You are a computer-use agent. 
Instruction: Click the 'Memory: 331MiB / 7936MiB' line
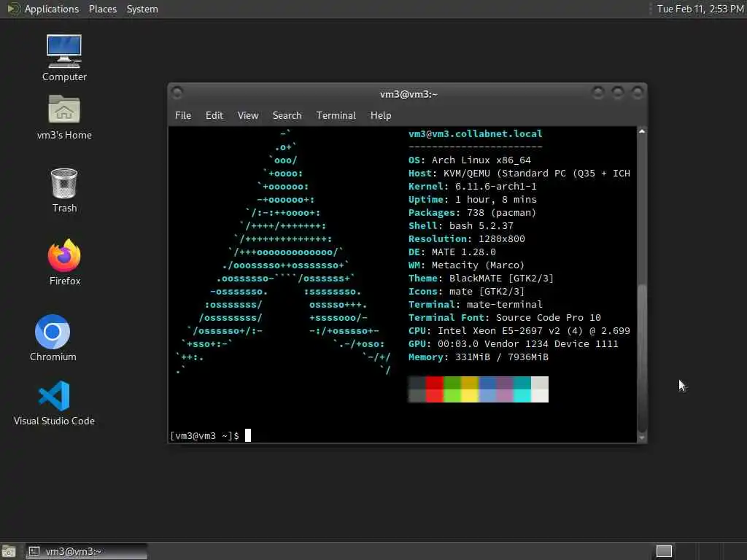[x=479, y=357]
